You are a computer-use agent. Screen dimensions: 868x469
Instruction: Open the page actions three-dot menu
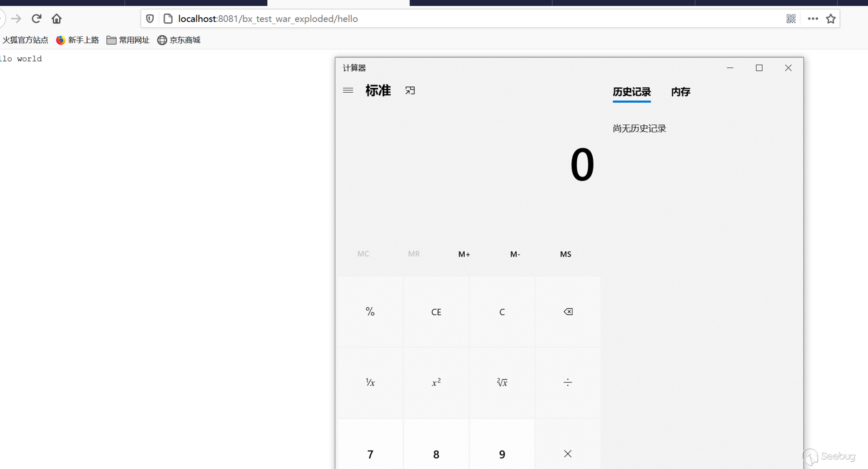[813, 19]
